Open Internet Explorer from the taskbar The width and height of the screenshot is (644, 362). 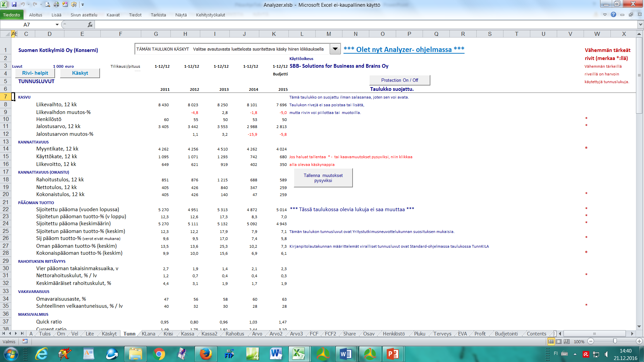click(x=41, y=354)
